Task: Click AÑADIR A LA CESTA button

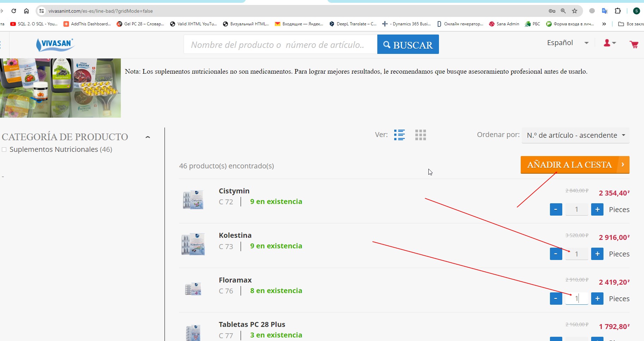Action: point(575,165)
